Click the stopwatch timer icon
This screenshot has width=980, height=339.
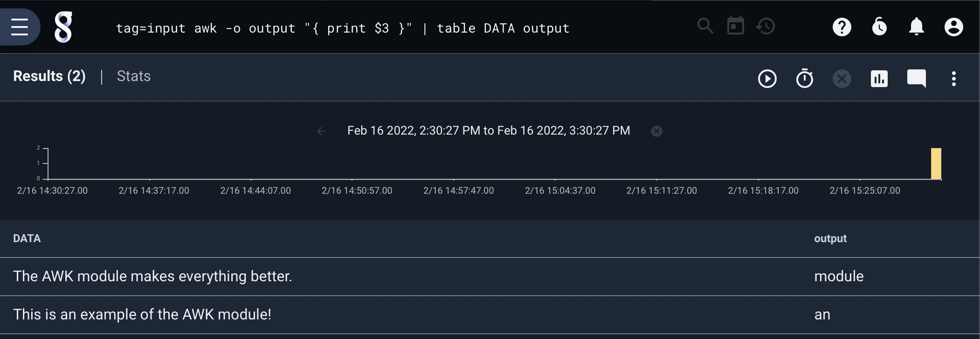[x=804, y=79]
